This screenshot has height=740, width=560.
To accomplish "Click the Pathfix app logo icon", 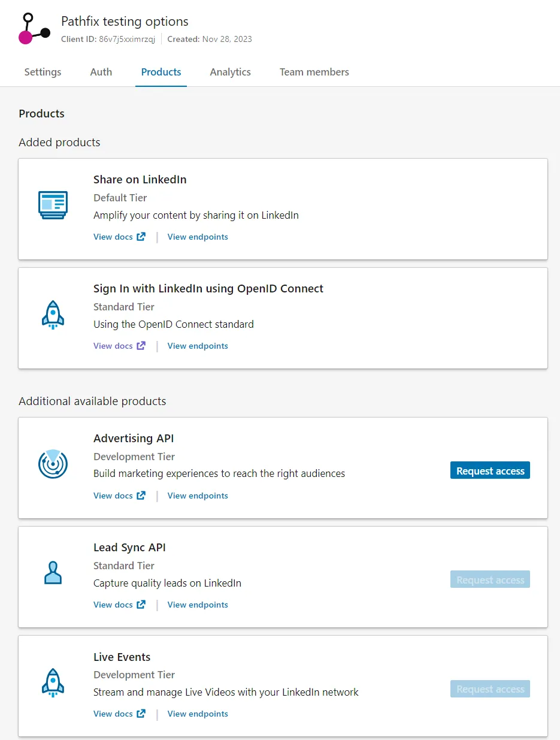I will tap(35, 29).
